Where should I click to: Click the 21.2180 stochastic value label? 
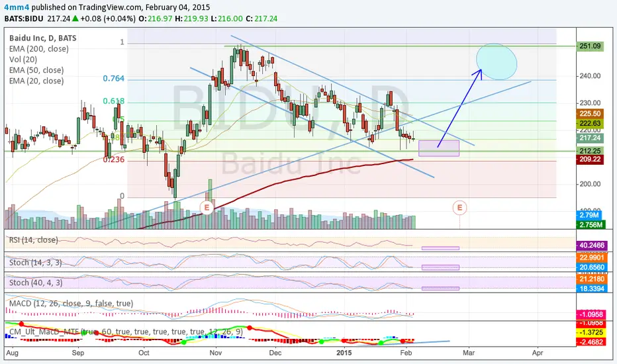591,279
